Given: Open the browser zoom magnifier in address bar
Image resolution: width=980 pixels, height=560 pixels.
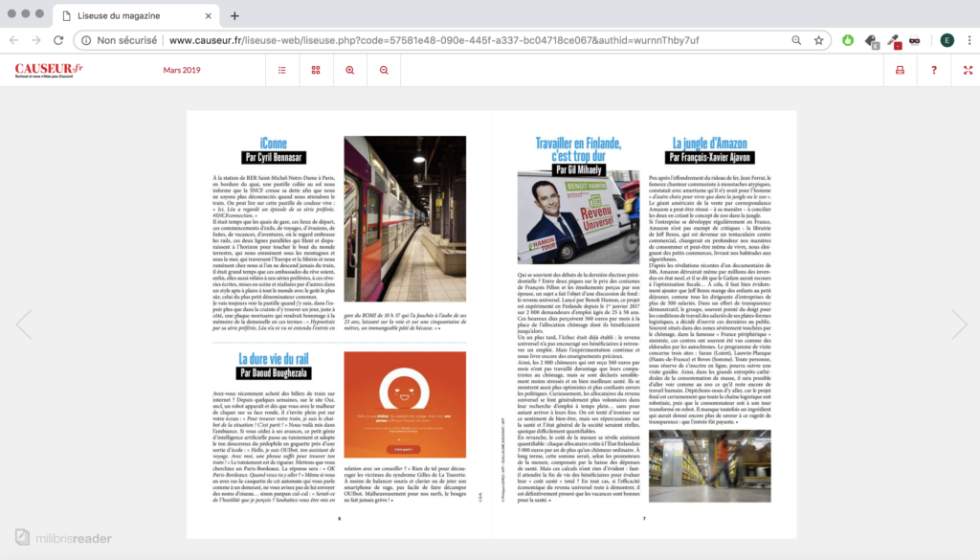Looking at the screenshot, I should 796,40.
